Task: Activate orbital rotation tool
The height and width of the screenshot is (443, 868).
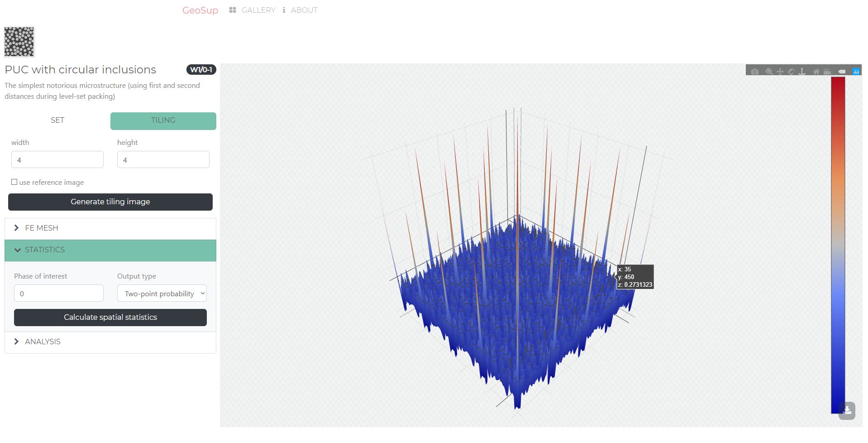Action: [x=791, y=72]
